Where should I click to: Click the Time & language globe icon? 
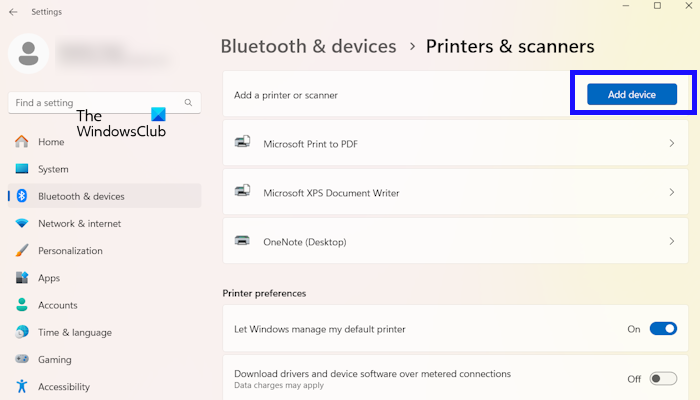[21, 332]
